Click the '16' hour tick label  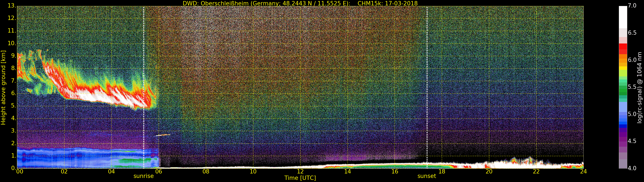pos(395,172)
